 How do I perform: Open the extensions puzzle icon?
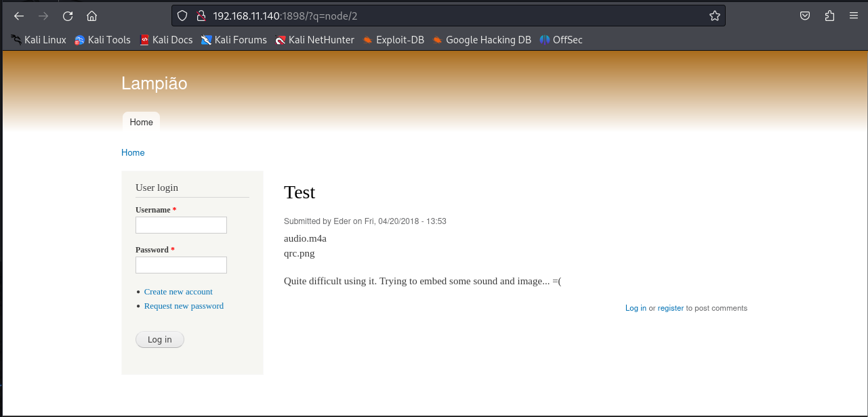tap(829, 16)
